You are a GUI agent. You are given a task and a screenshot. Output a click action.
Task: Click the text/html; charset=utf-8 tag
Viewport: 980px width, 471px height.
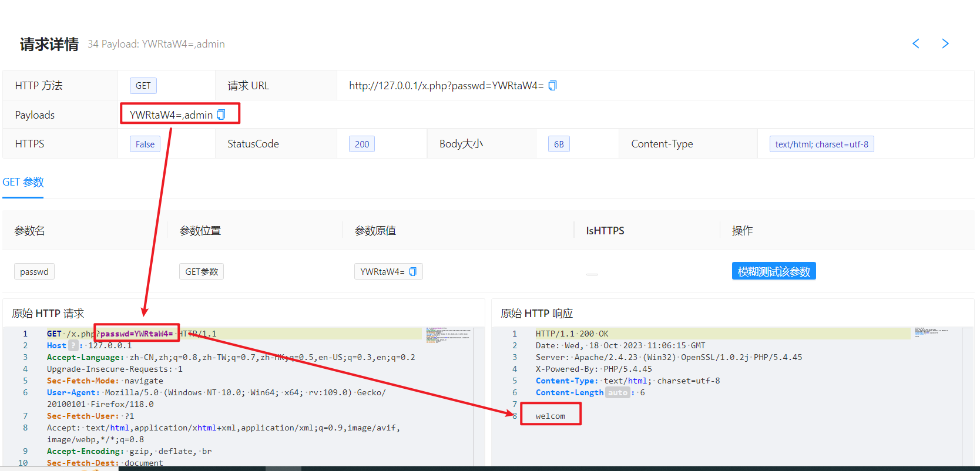[821, 144]
